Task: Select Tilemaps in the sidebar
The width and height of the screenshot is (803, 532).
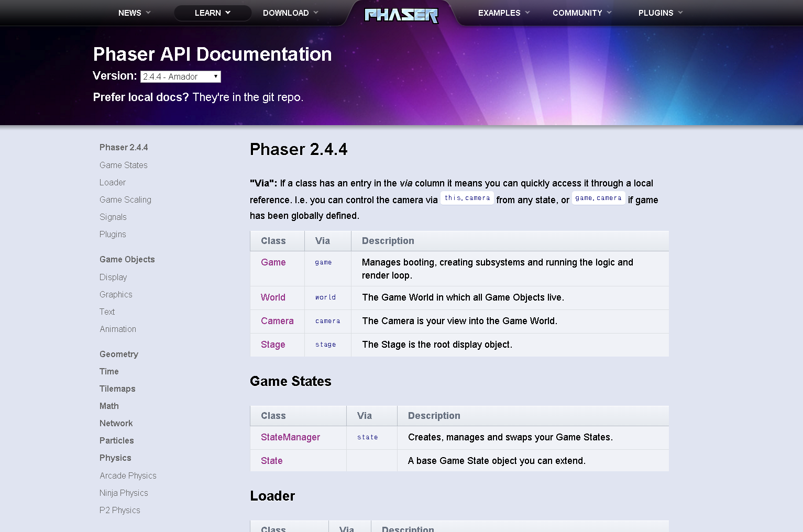Action: point(117,389)
